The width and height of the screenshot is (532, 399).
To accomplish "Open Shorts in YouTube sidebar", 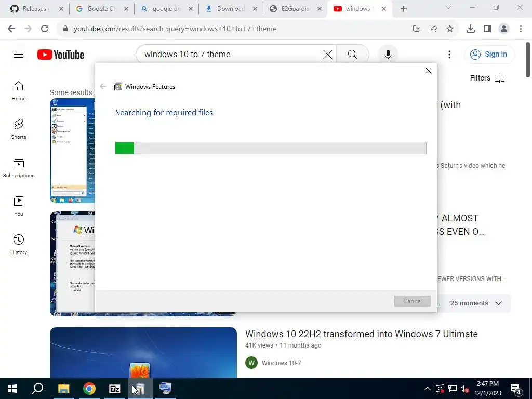I will pyautogui.click(x=19, y=129).
